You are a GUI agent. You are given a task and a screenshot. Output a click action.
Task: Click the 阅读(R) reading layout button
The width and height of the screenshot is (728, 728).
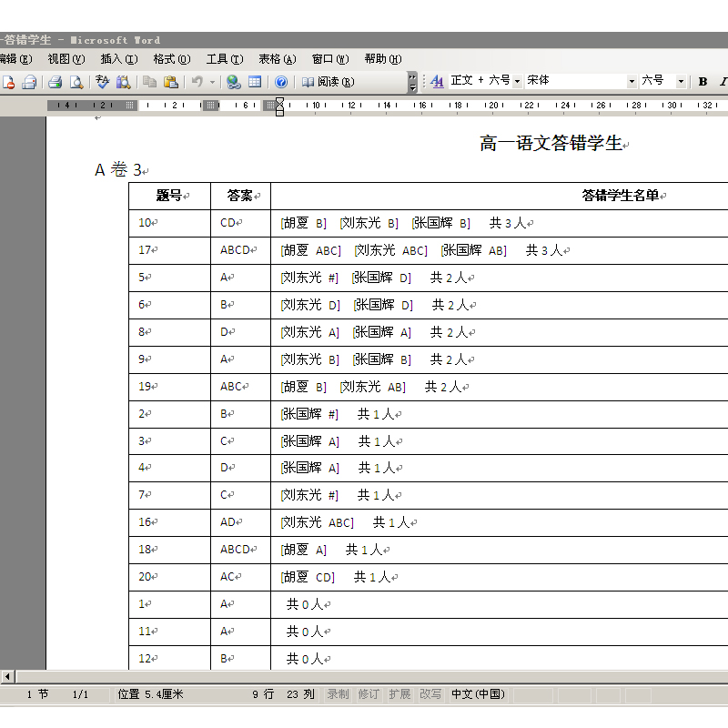[x=328, y=82]
